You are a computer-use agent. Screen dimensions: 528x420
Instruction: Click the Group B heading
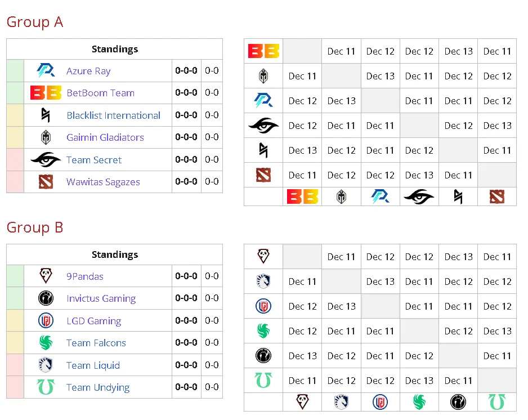[35, 227]
